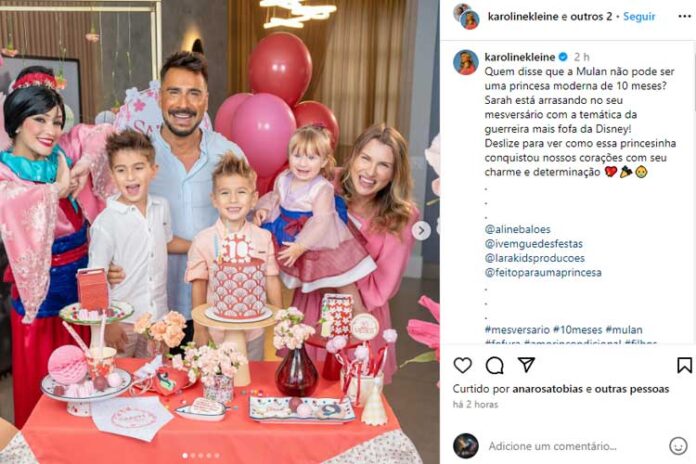Image resolution: width=696 pixels, height=464 pixels.
Task: Select the #mulan hashtag
Action: pos(624,329)
